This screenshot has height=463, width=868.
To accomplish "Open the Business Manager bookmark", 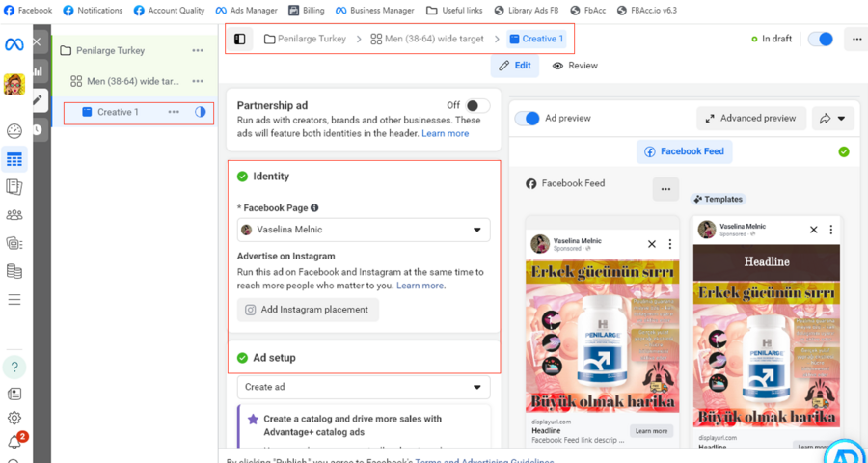I will pos(375,11).
